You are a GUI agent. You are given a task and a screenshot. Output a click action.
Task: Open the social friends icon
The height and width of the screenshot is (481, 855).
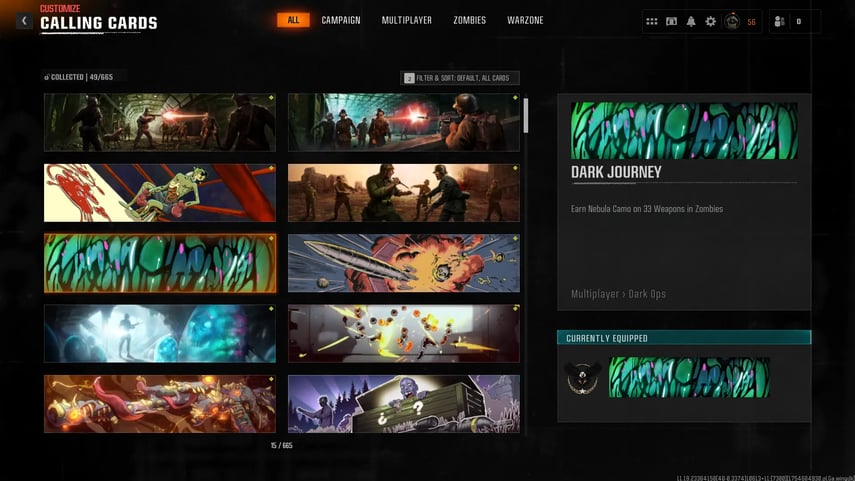click(x=779, y=21)
